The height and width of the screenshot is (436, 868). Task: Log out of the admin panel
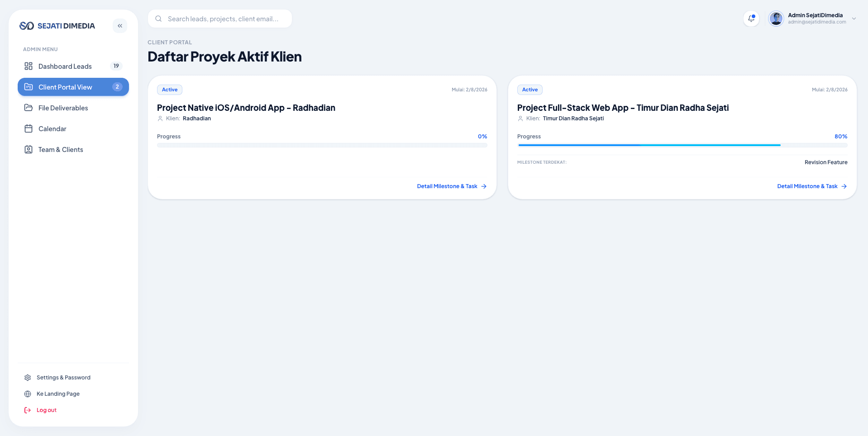[x=73, y=410]
